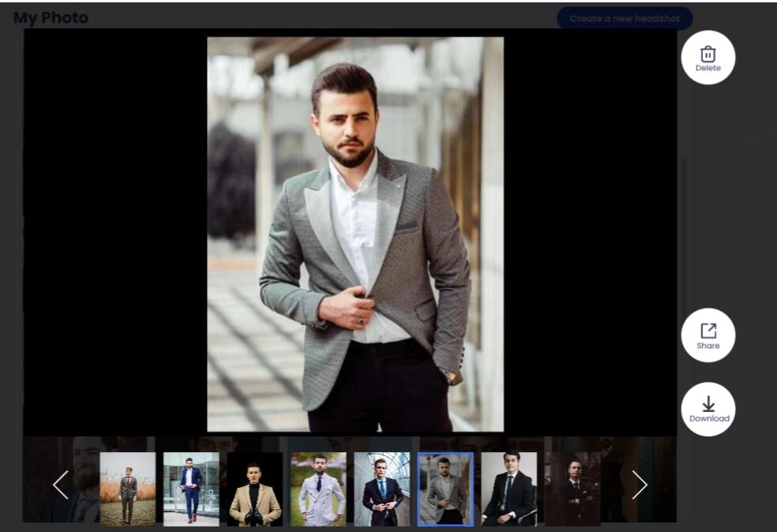Click the large grey blazer photo preview
The image size is (777, 532).
click(355, 234)
